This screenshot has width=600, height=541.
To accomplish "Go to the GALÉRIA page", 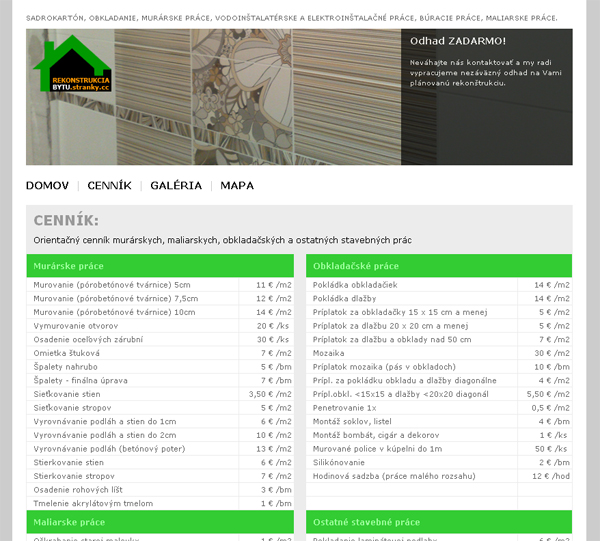I will (176, 186).
